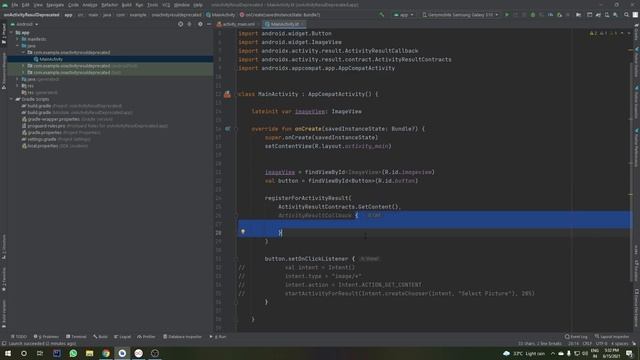This screenshot has width=640, height=360.
Task: Open WhatsApp from the taskbar
Action: (x=73, y=353)
